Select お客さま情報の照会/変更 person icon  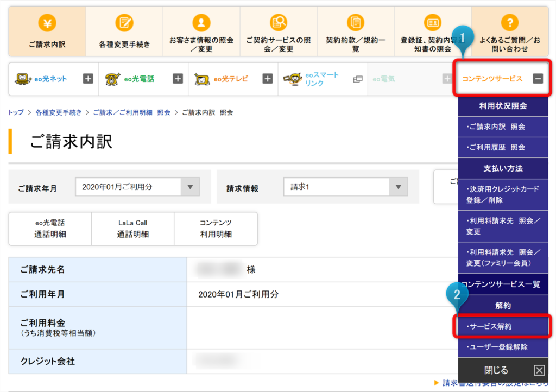pyautogui.click(x=201, y=23)
